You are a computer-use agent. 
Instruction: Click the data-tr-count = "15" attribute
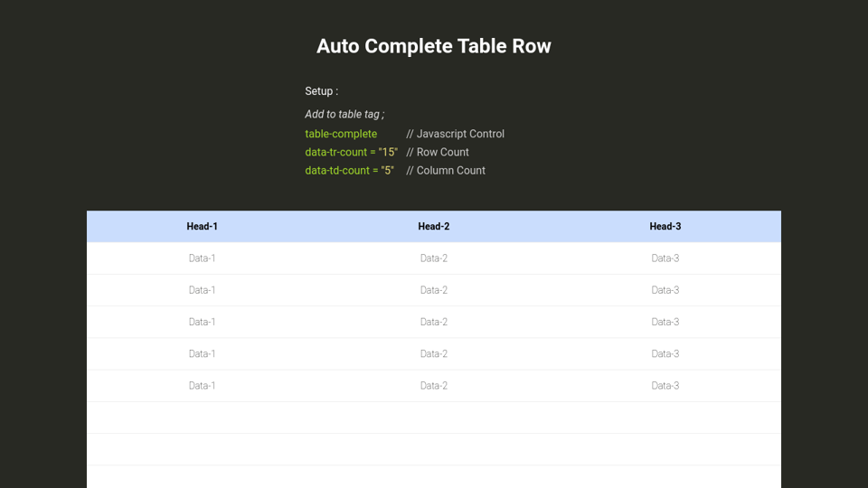point(351,152)
